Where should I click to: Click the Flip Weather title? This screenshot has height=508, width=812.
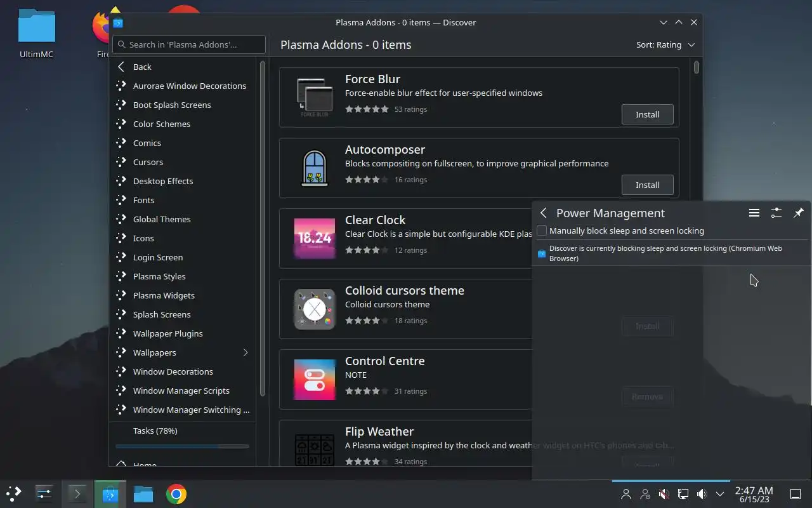point(379,432)
